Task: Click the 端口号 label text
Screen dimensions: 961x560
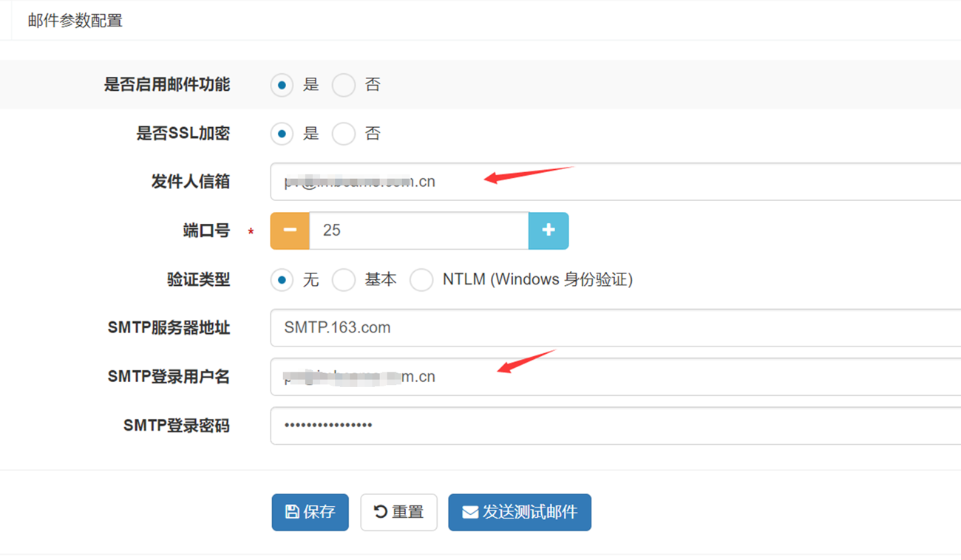Action: click(x=206, y=231)
